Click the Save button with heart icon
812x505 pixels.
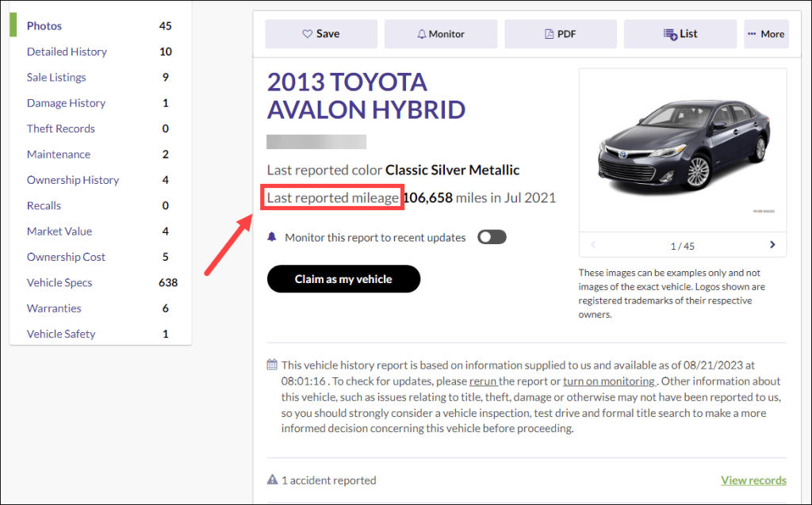(321, 33)
